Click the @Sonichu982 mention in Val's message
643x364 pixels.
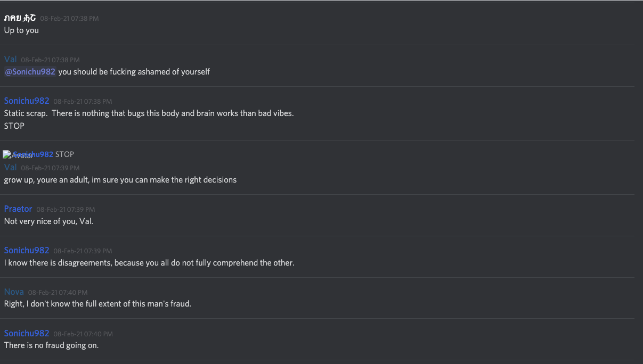[x=30, y=72]
